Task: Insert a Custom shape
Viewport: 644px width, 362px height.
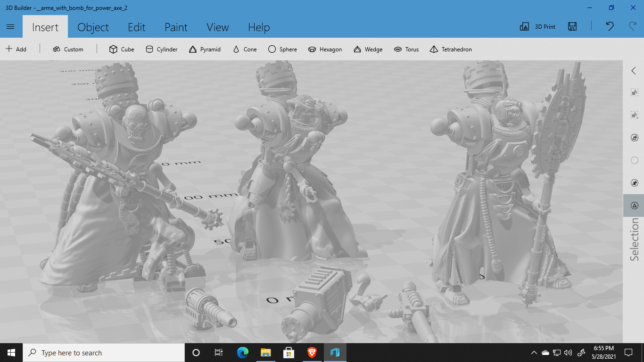Action: pyautogui.click(x=68, y=49)
